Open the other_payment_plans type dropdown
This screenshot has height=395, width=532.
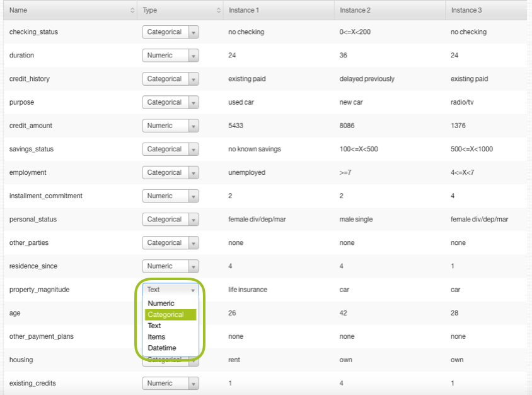tap(194, 336)
